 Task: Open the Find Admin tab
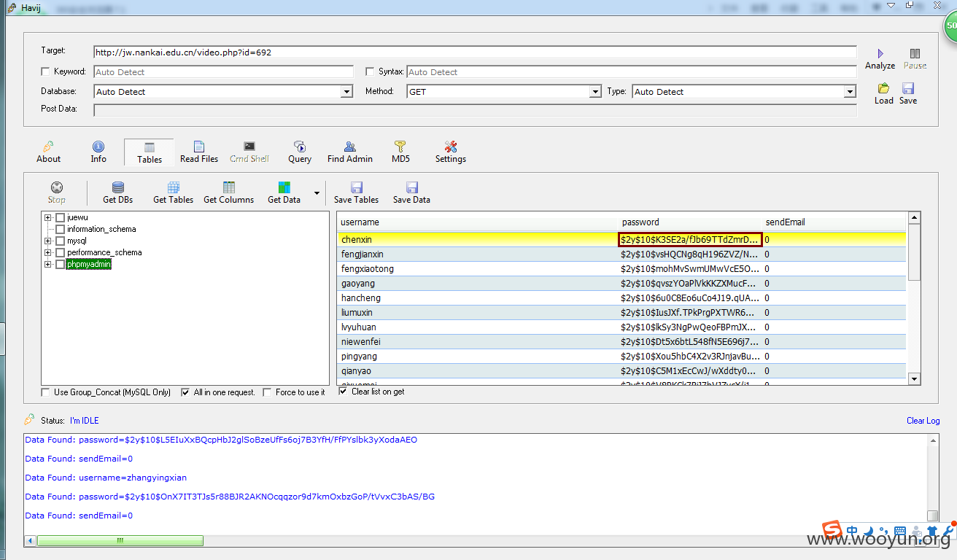tap(350, 152)
